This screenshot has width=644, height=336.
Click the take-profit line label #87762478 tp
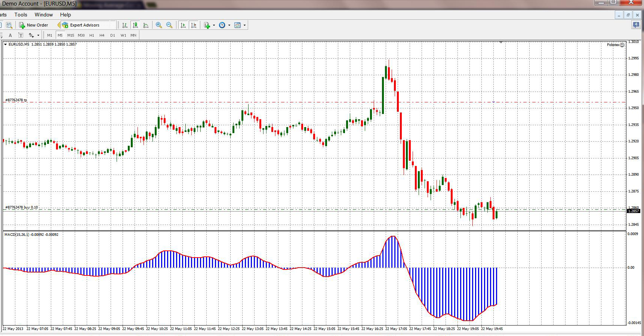16,100
